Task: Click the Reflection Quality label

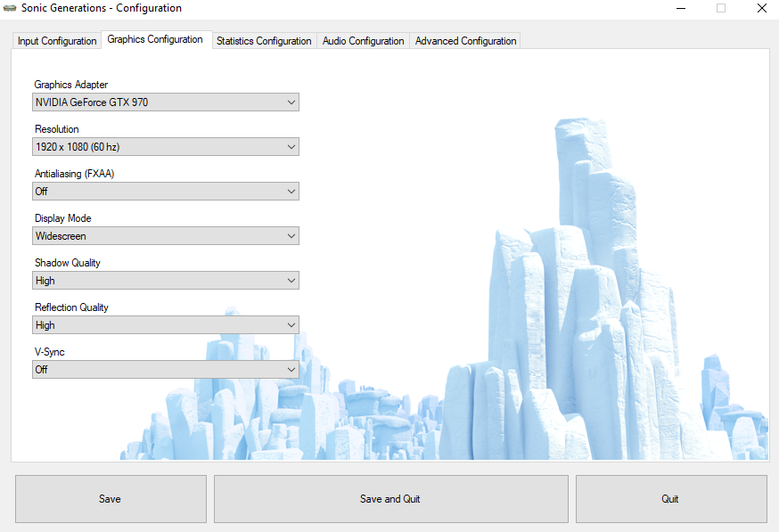Action: 71,307
